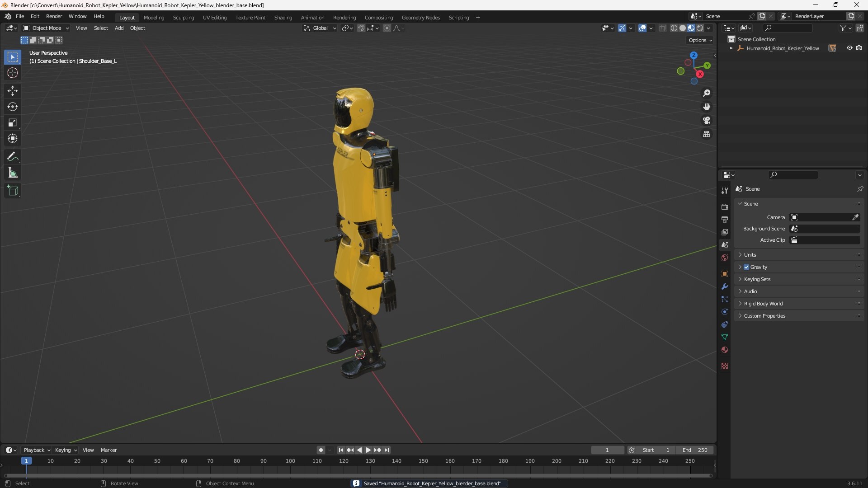Switch to the UV Editing workspace tab
Viewport: 868px width, 488px height.
click(x=215, y=18)
